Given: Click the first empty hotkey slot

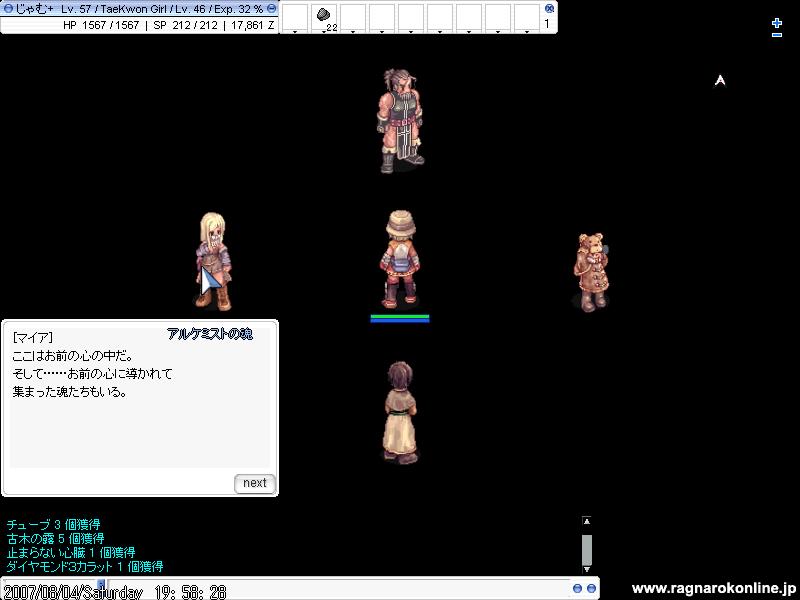Looking at the screenshot, I should [x=294, y=18].
